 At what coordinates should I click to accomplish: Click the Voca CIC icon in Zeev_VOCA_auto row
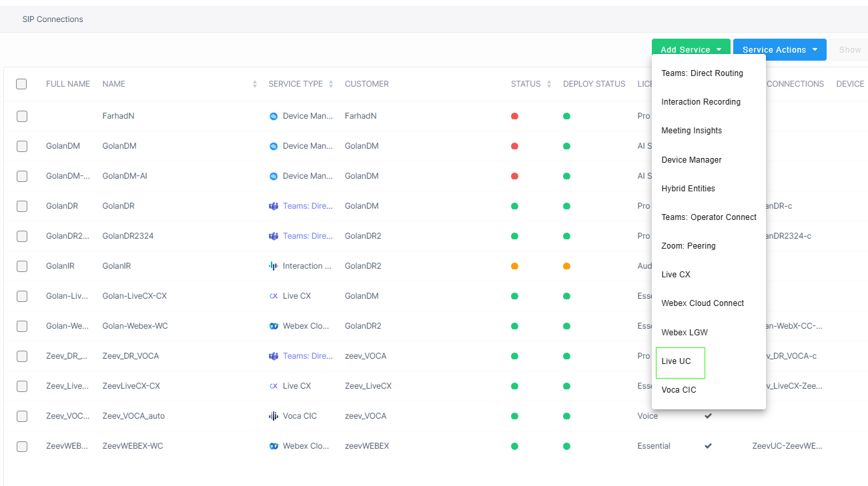273,416
